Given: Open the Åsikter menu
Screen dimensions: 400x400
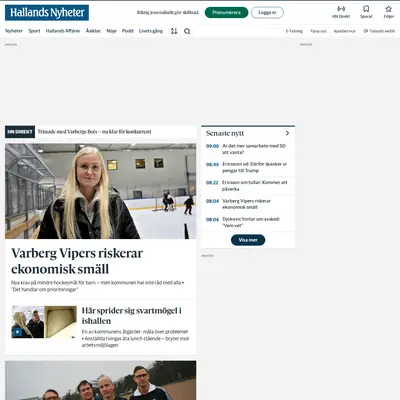Looking at the screenshot, I should pos(93,31).
